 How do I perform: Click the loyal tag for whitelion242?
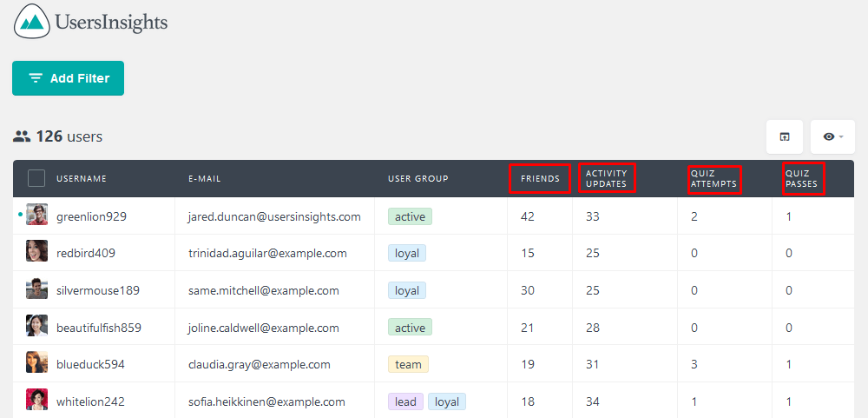[447, 401]
